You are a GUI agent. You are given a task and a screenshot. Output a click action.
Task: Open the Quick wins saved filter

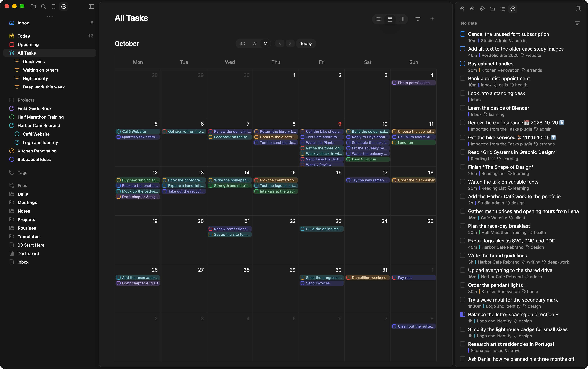[x=49, y=62]
